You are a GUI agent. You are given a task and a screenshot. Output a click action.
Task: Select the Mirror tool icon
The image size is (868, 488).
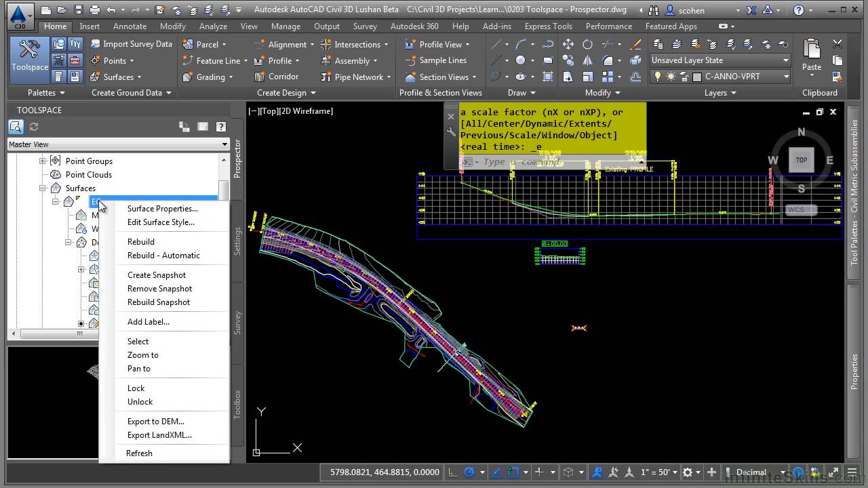pyautogui.click(x=587, y=60)
